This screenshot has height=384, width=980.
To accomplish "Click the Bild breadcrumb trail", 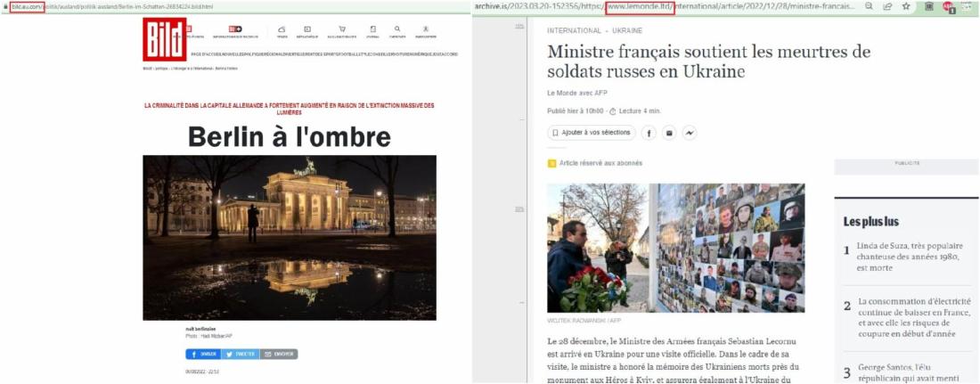I will pyautogui.click(x=190, y=69).
